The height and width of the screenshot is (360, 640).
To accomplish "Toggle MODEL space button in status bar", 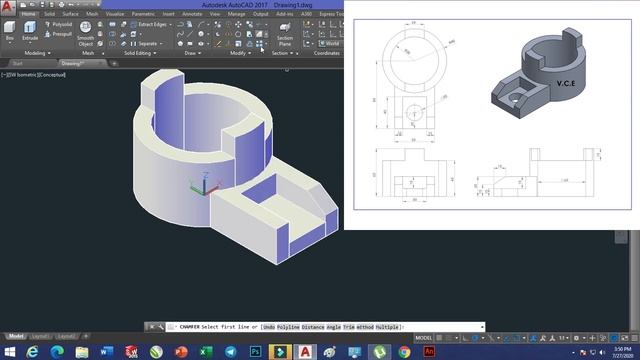I will click(x=423, y=338).
